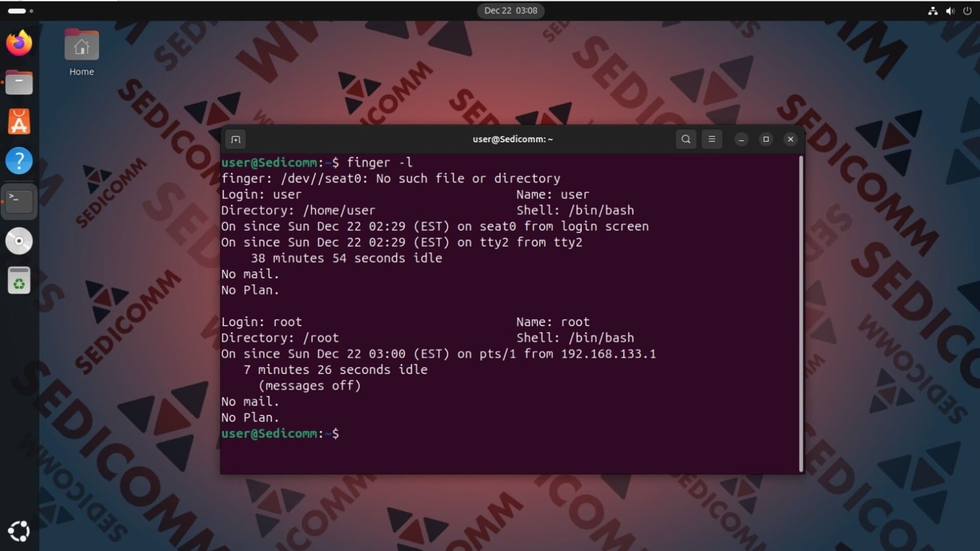Open the power system menu
The image size is (980, 551).
967,11
